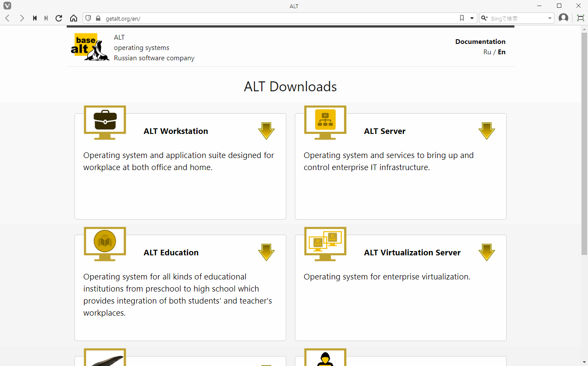
Task: Click "Operating system for enterprise virtualization." text
Action: click(387, 277)
